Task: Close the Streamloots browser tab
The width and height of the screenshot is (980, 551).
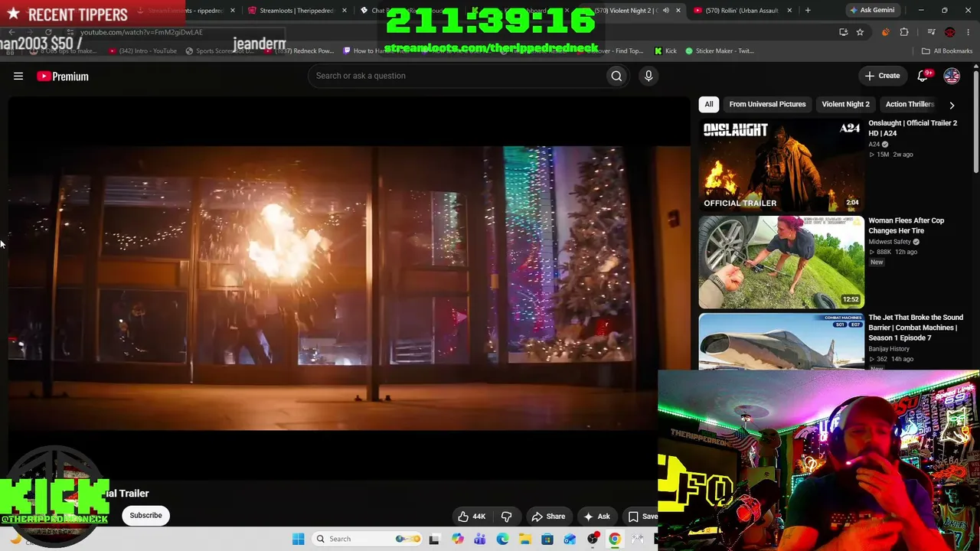Action: coord(344,11)
